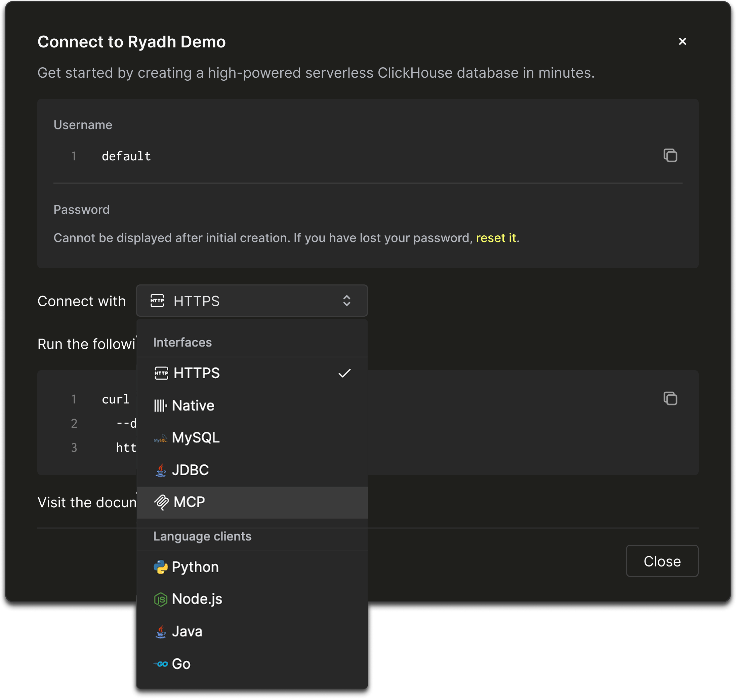
Task: Click the Python logo icon
Action: [160, 567]
